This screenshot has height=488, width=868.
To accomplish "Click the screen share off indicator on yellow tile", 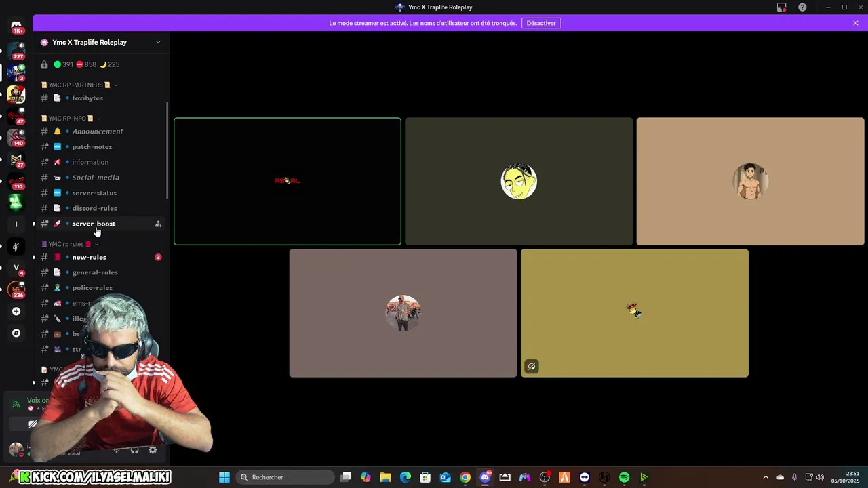I will pos(532,367).
